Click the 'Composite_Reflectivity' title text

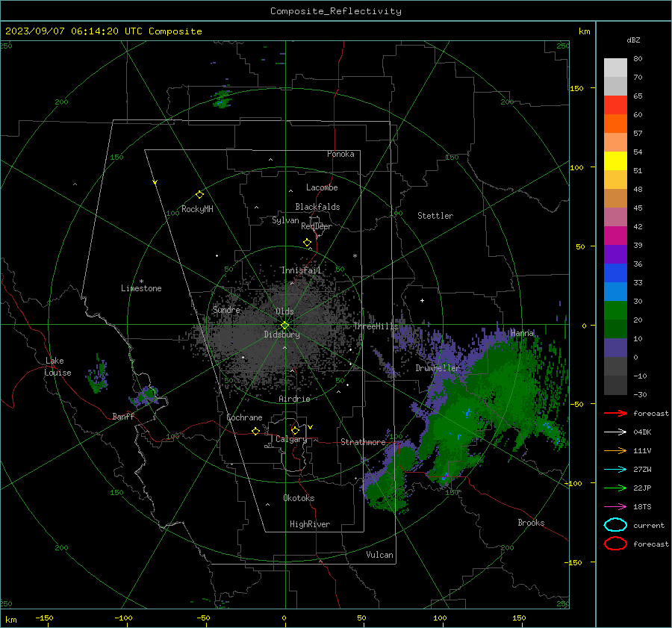pos(336,11)
